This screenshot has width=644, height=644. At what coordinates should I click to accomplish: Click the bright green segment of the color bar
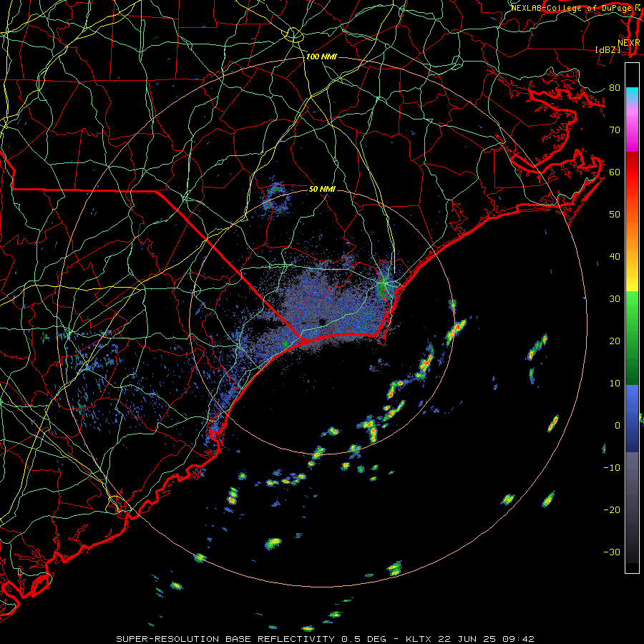tap(632, 312)
